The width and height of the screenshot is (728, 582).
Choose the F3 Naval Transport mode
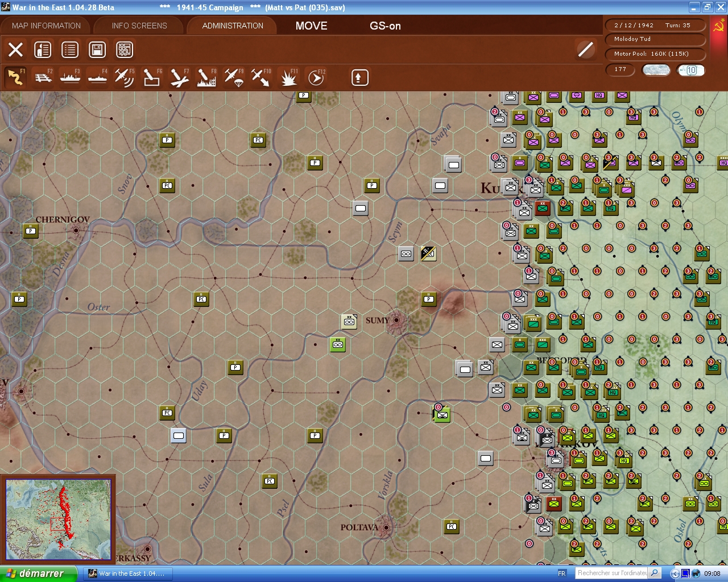pyautogui.click(x=71, y=77)
